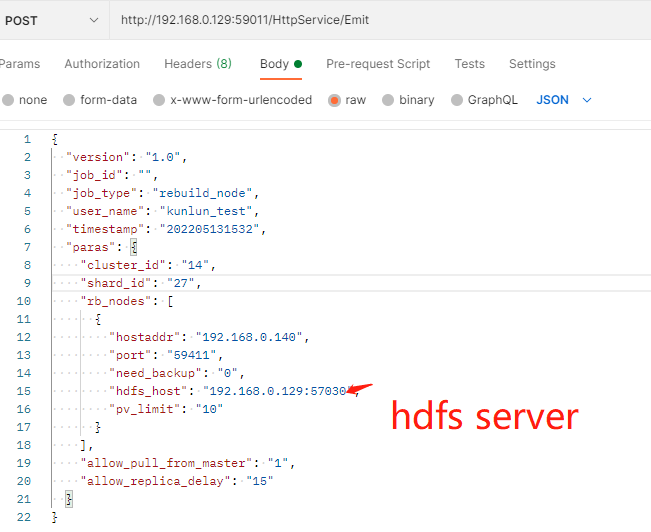Click the cluster_id value "14"

[x=195, y=265]
